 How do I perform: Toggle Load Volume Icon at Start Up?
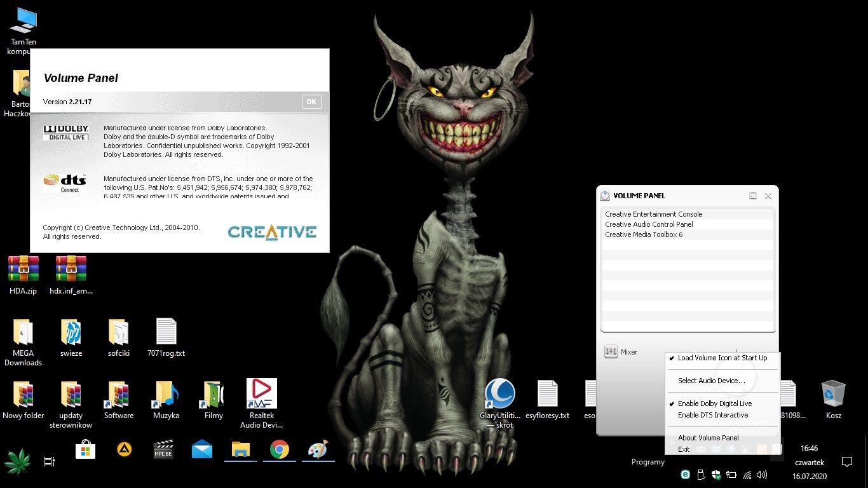tap(722, 358)
